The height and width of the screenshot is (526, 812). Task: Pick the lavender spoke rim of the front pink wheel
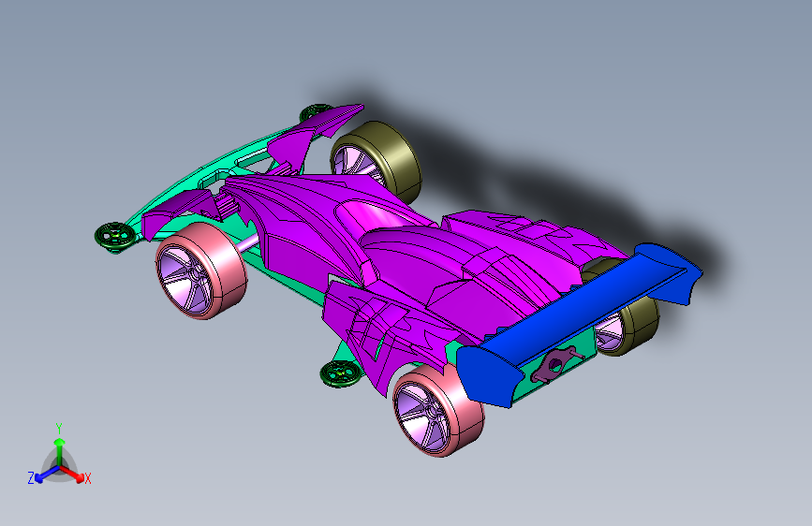click(184, 280)
